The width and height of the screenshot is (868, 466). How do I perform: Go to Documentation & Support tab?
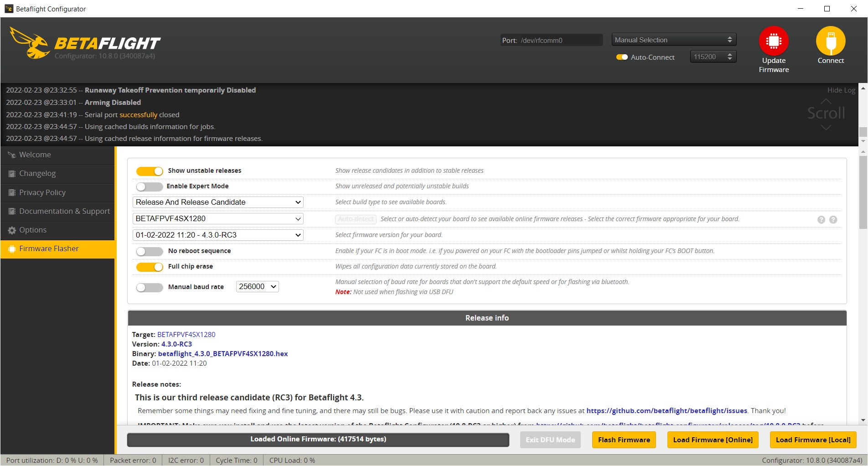[x=64, y=212]
